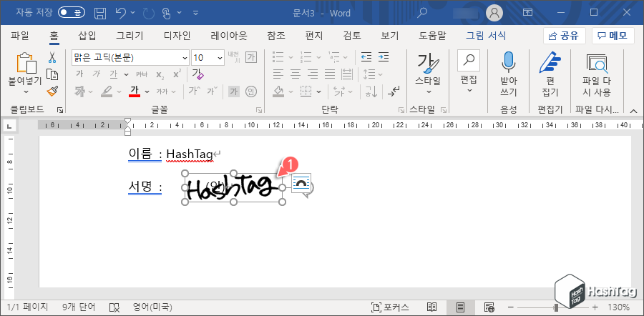Click the sort icon in paragraph group

pos(371,91)
